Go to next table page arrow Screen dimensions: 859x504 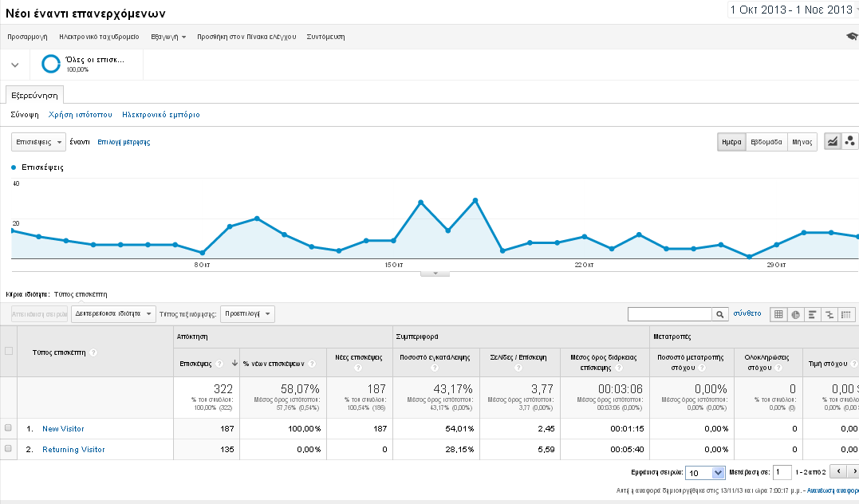pos(853,471)
